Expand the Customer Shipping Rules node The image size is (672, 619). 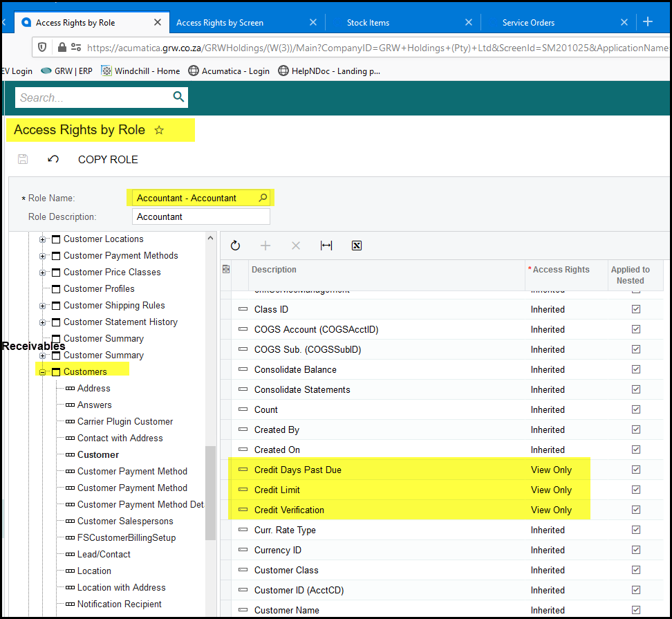pyautogui.click(x=43, y=306)
